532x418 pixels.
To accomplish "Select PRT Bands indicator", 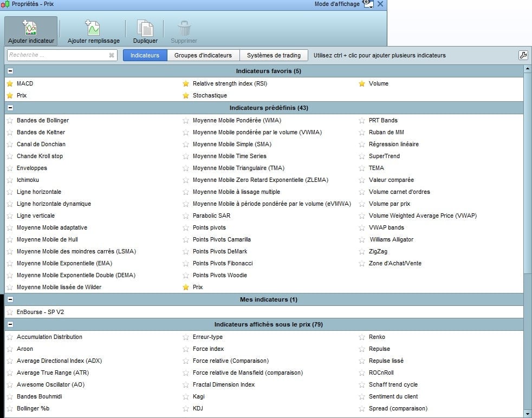I will (x=383, y=120).
